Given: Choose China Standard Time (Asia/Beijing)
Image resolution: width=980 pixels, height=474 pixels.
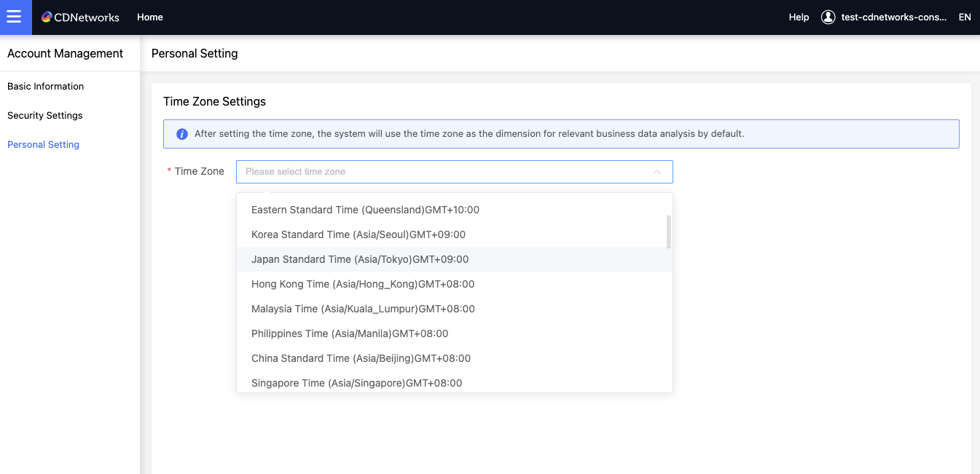Looking at the screenshot, I should tap(361, 358).
